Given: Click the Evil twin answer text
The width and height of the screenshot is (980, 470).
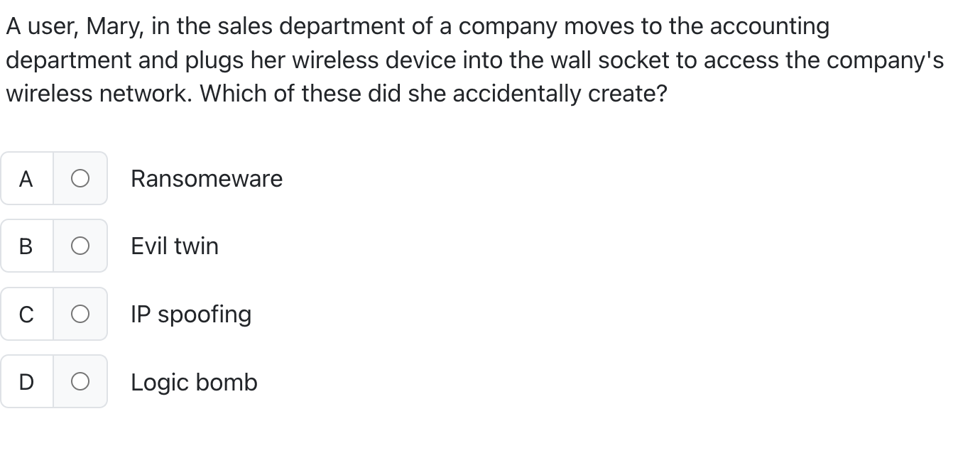Looking at the screenshot, I should [174, 246].
